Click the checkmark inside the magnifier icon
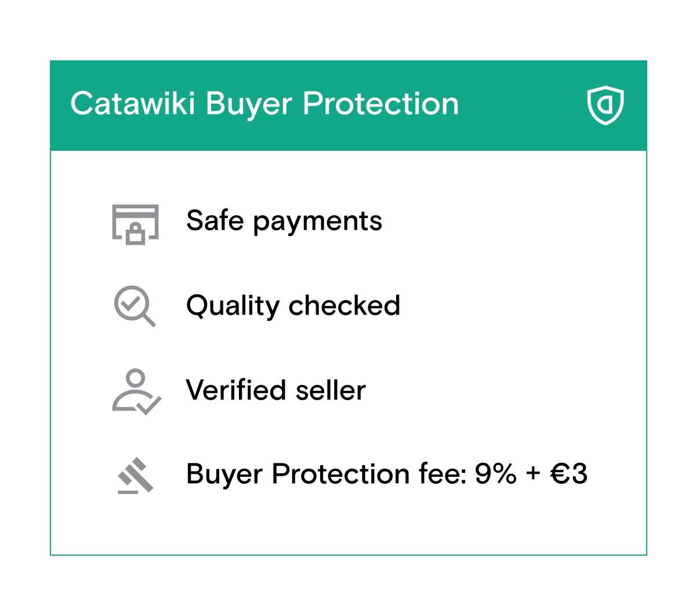This screenshot has height=616, width=696. pyautogui.click(x=131, y=302)
